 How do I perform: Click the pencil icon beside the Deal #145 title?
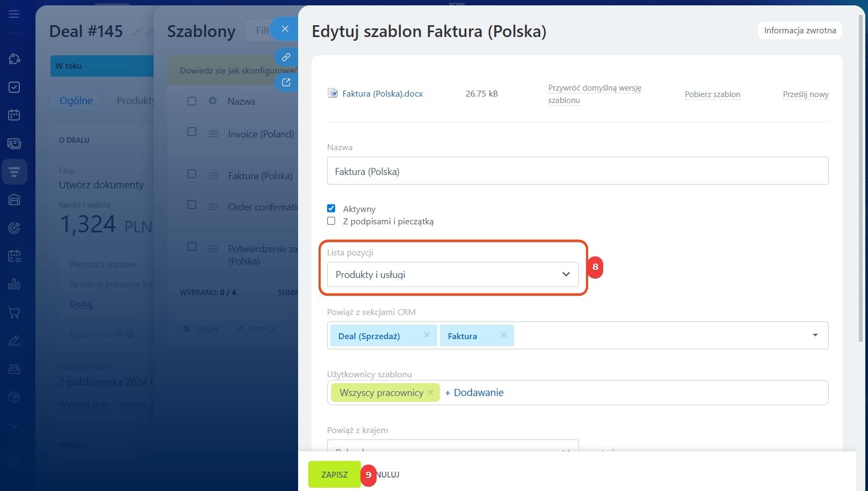pos(136,33)
